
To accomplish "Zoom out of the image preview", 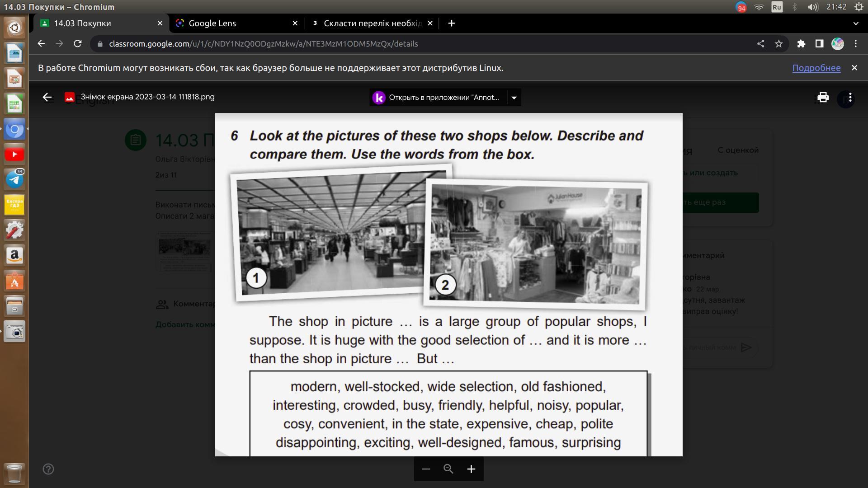I will pos(426,469).
